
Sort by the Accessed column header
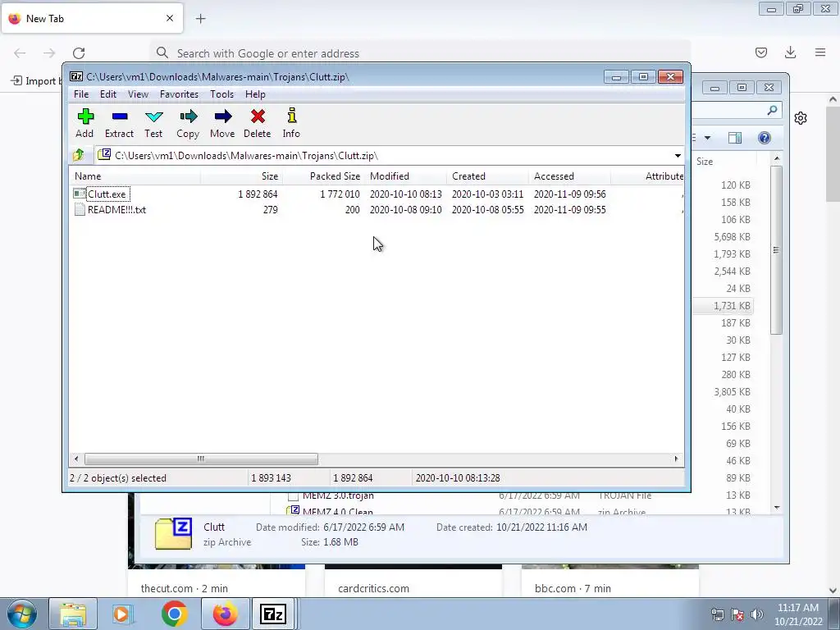pos(569,176)
